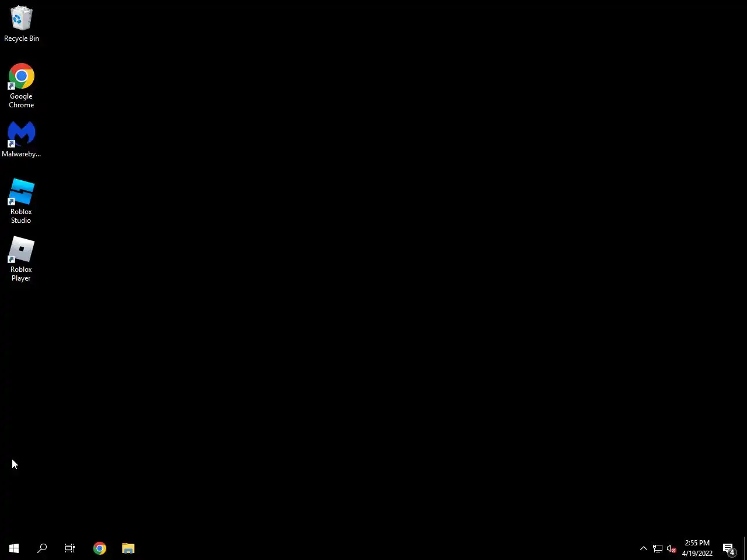
Task: Select the Roblox Studio desktop shortcut
Action: click(x=22, y=201)
